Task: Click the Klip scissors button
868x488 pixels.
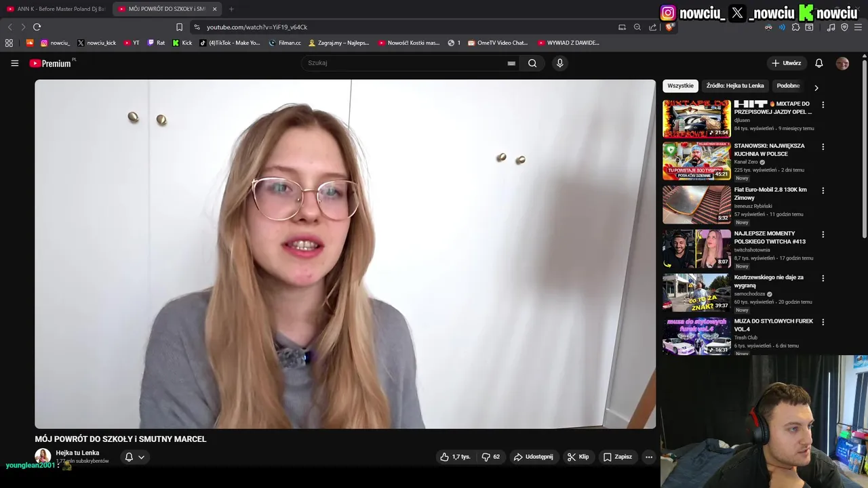Action: [578, 457]
